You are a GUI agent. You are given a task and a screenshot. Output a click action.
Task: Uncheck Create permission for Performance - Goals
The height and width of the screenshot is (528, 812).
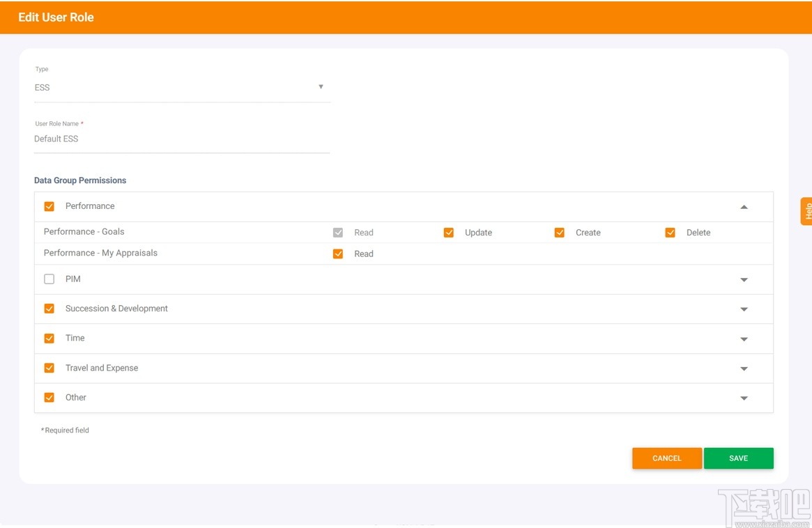click(x=559, y=232)
